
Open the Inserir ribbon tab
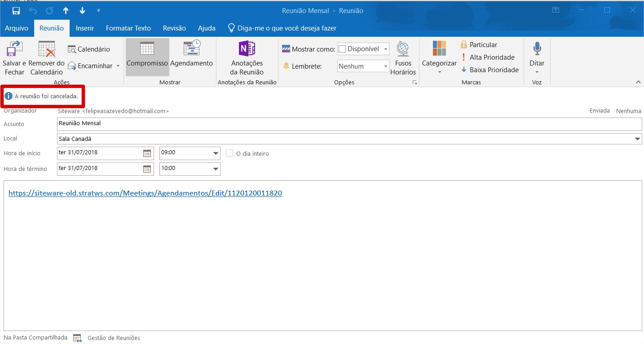[x=85, y=28]
